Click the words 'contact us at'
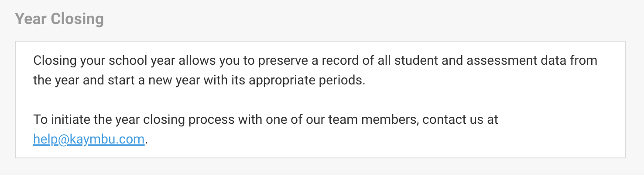Image resolution: width=644 pixels, height=175 pixels. [x=460, y=119]
